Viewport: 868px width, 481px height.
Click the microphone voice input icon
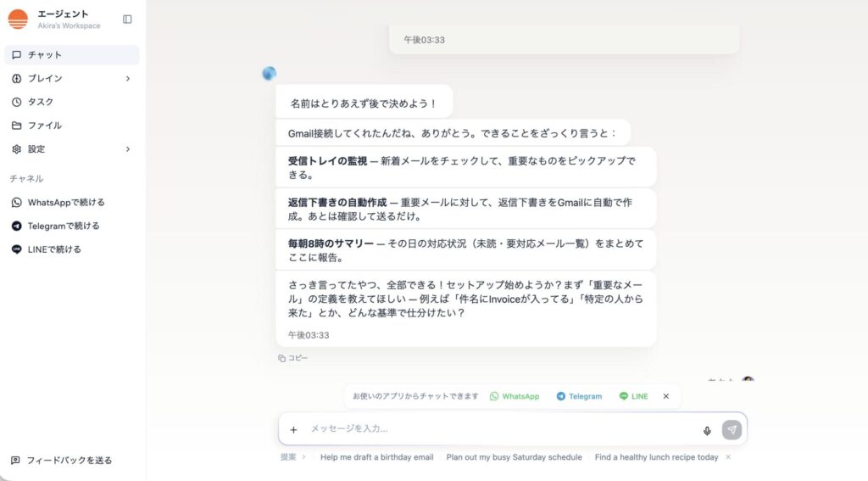tap(707, 430)
